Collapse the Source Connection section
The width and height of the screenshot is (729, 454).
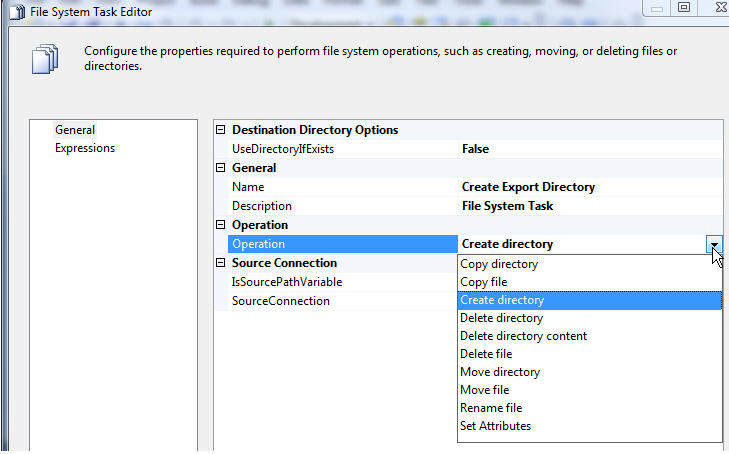click(x=221, y=263)
